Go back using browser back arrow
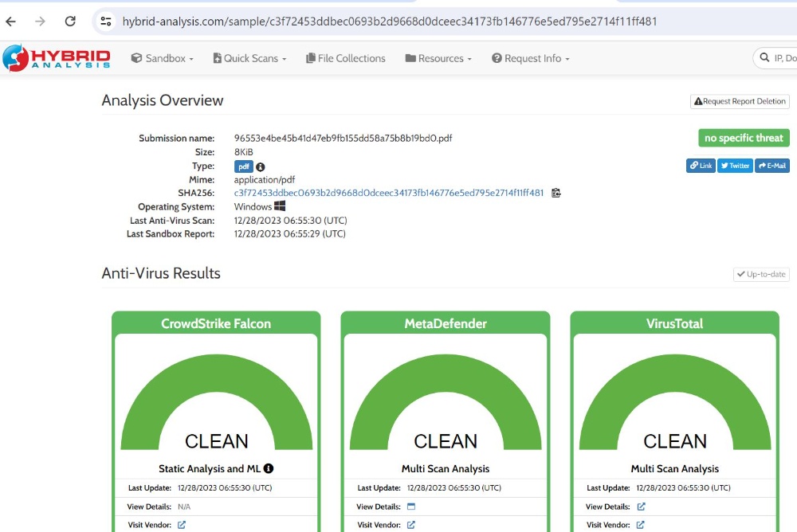 point(10,22)
